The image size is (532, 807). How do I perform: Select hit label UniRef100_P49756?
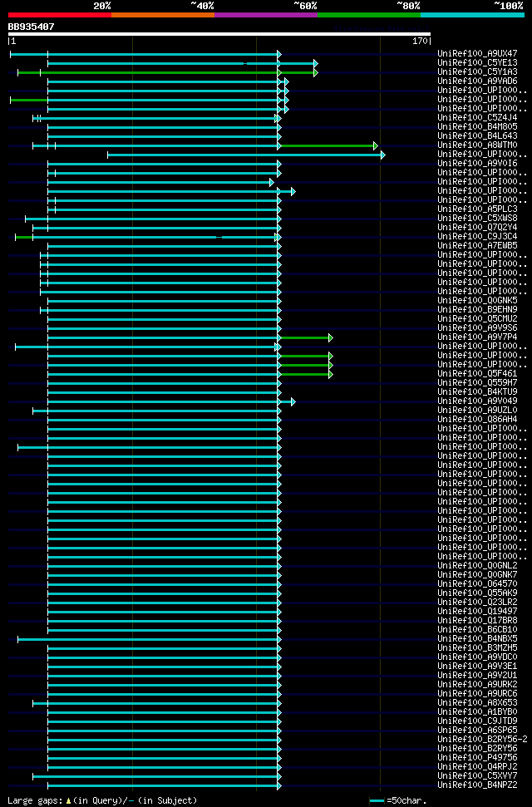coord(477,758)
